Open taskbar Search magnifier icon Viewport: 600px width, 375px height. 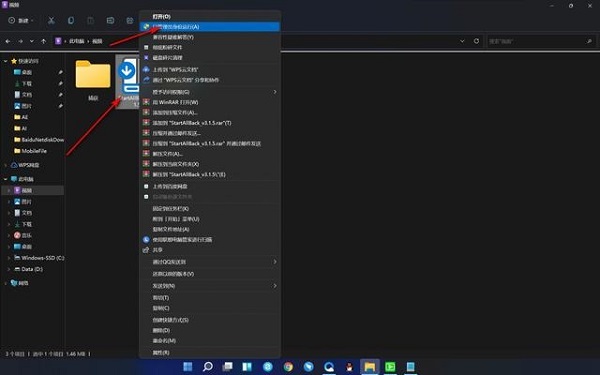(x=207, y=367)
